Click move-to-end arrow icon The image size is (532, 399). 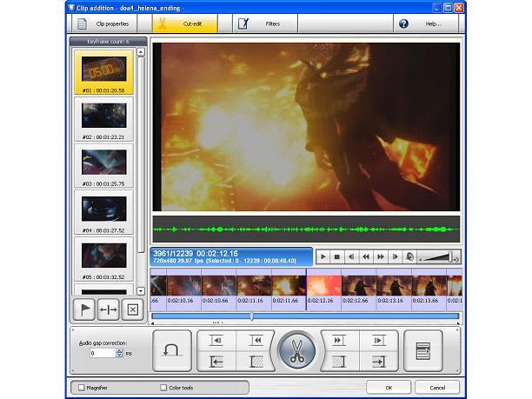pos(378,362)
